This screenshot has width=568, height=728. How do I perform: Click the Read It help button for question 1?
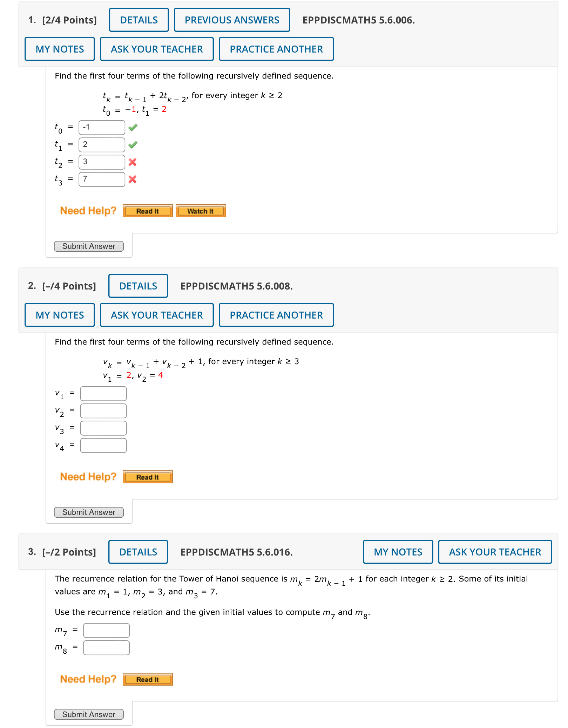[147, 211]
